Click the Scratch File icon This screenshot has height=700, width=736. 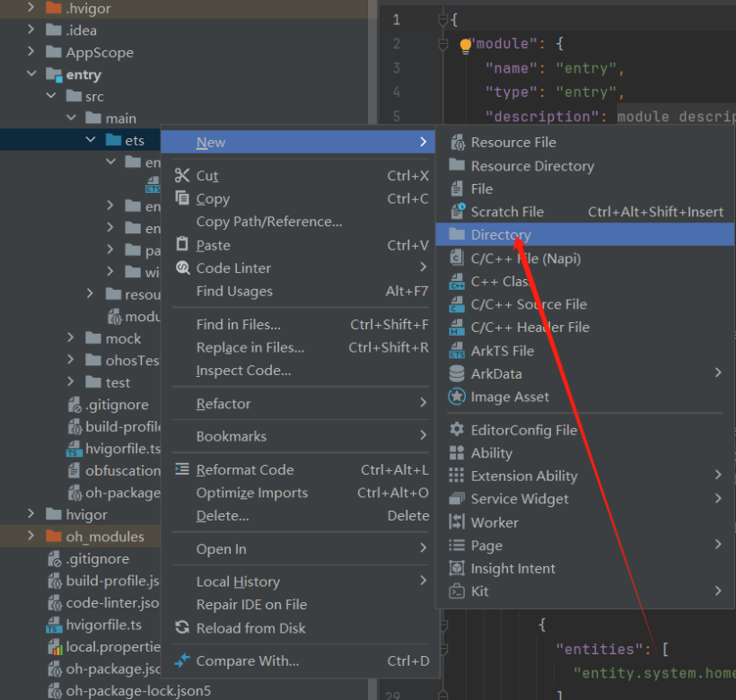(x=457, y=212)
